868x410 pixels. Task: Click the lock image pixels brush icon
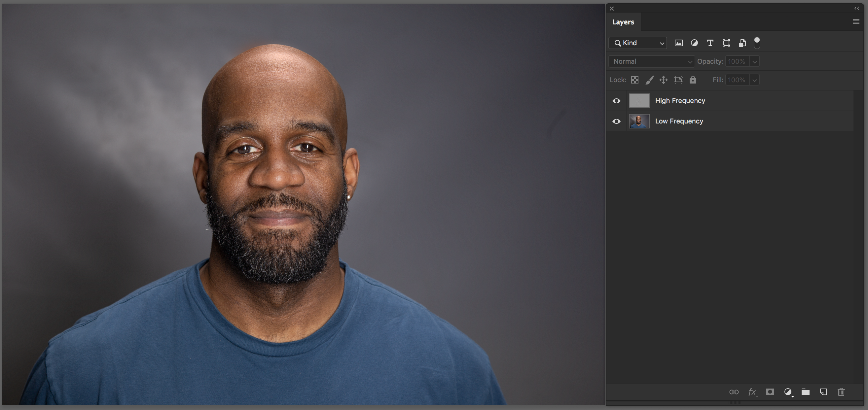tap(649, 80)
